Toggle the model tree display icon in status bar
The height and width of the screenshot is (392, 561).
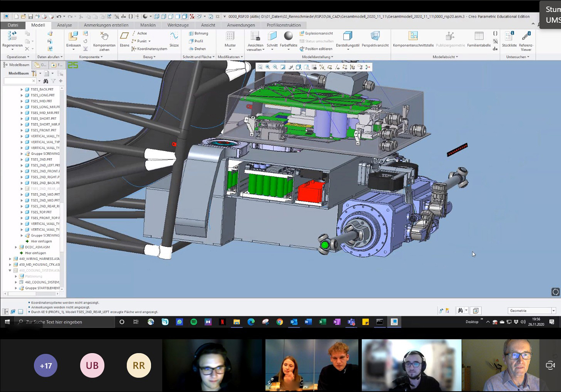[x=6, y=312]
